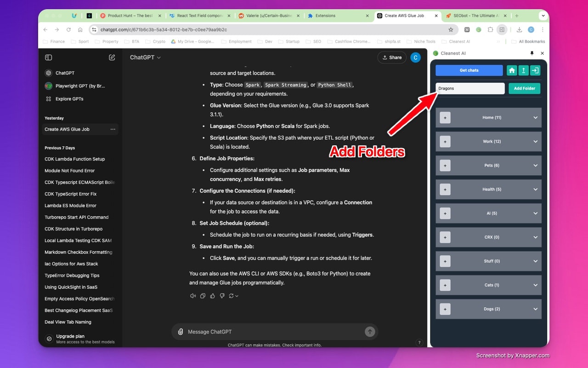588x368 pixels.
Task: Switch to the SEObot browser tab
Action: 476,16
